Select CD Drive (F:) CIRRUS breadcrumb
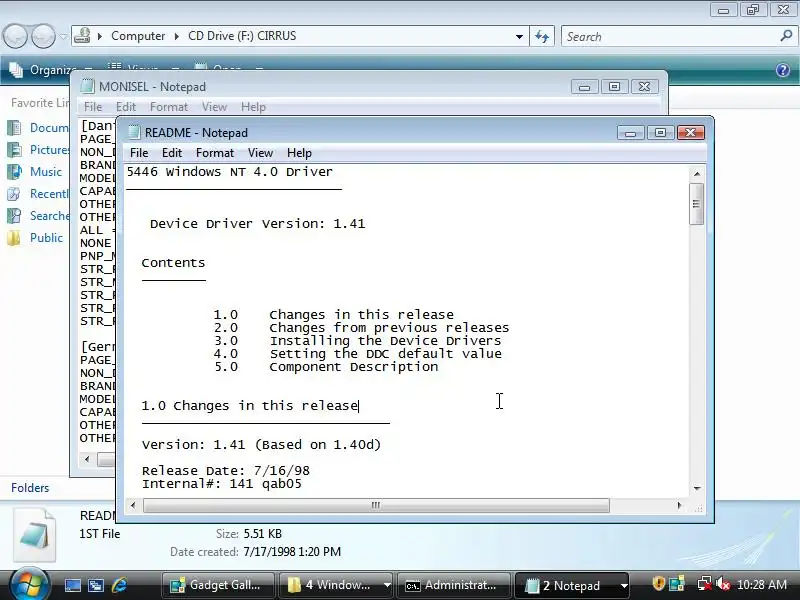Screen dimensions: 800x600 coord(242,36)
